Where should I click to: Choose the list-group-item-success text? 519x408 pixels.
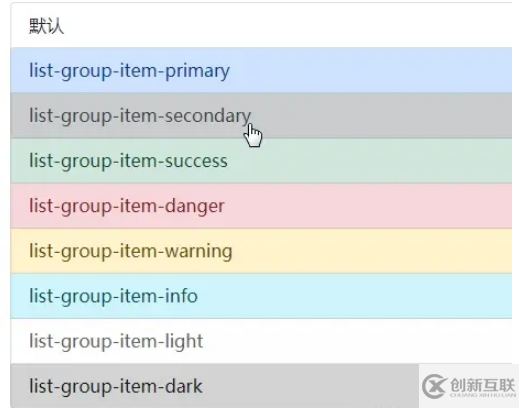tap(128, 161)
